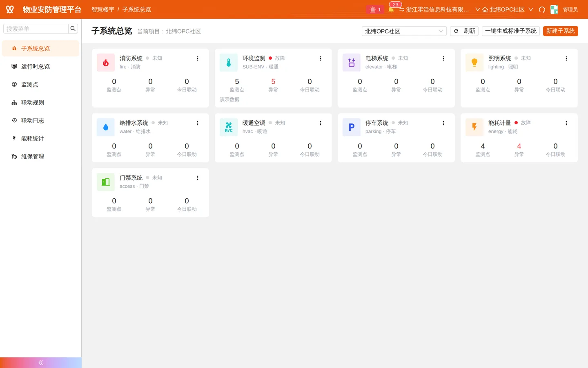The image size is (588, 368).
Task: Click the 刷新 refresh button
Action: [x=464, y=31]
